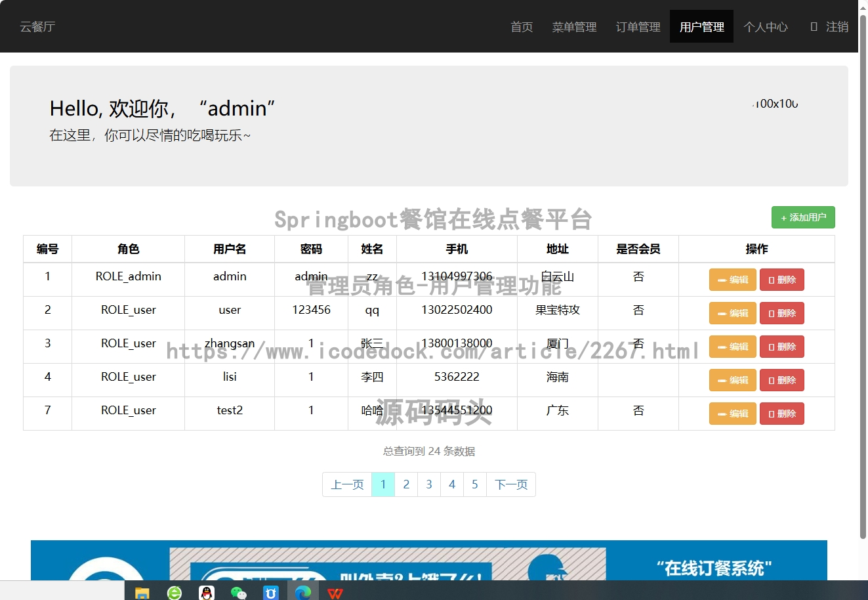Viewport: 868px width, 600px height.
Task: Edit the test2 user row
Action: tap(733, 414)
